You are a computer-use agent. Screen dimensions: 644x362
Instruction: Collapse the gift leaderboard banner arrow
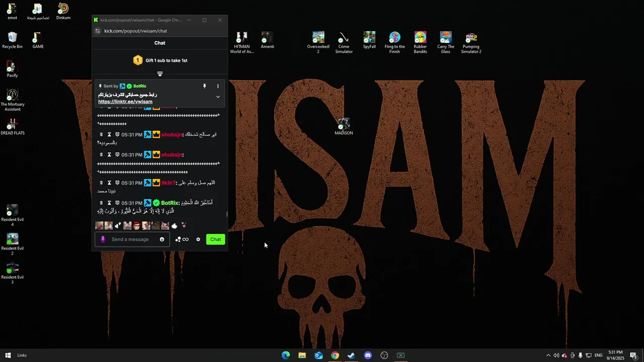coord(160,74)
